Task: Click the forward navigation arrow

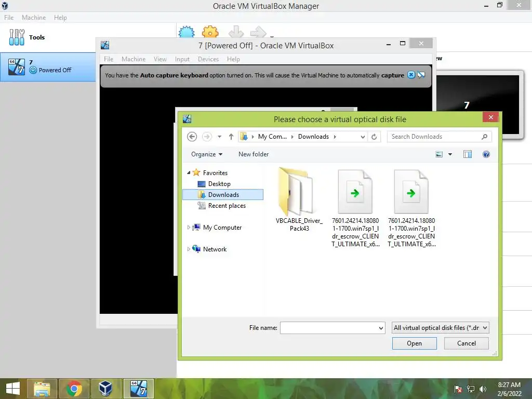Action: click(x=207, y=137)
